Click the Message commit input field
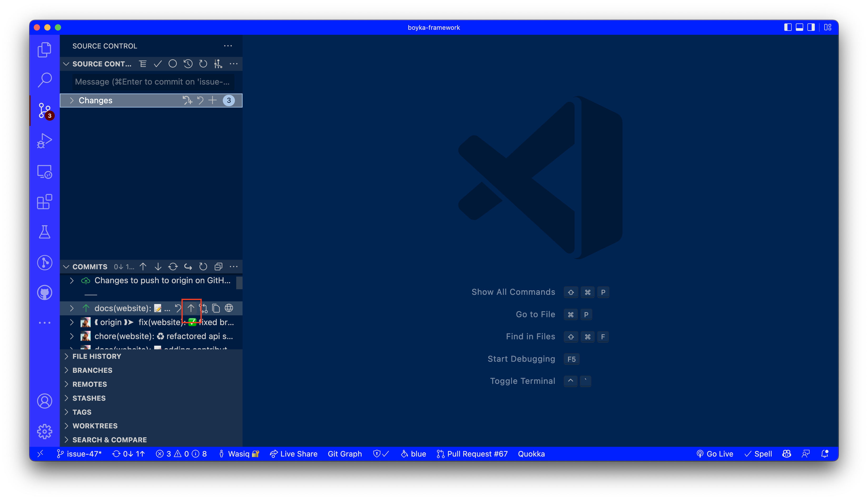Screen dimensions: 868x500 click(153, 82)
